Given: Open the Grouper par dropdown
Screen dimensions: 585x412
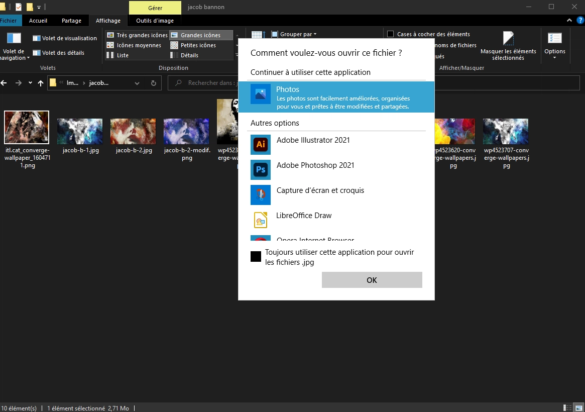Looking at the screenshot, I should tap(294, 34).
